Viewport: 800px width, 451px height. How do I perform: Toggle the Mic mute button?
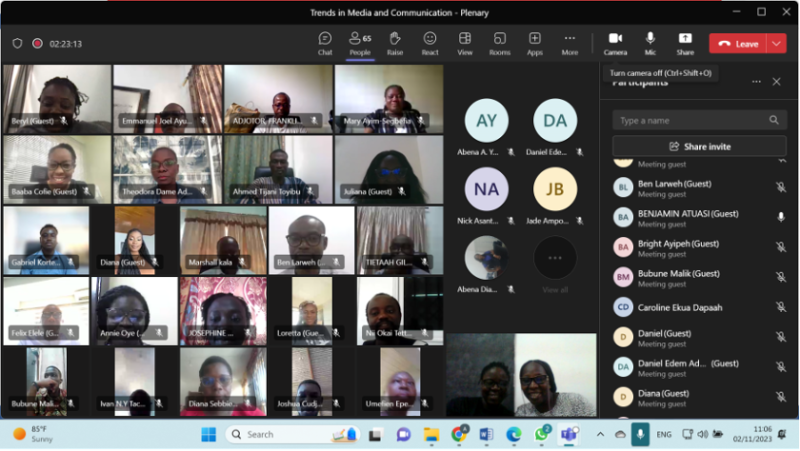click(x=650, y=43)
